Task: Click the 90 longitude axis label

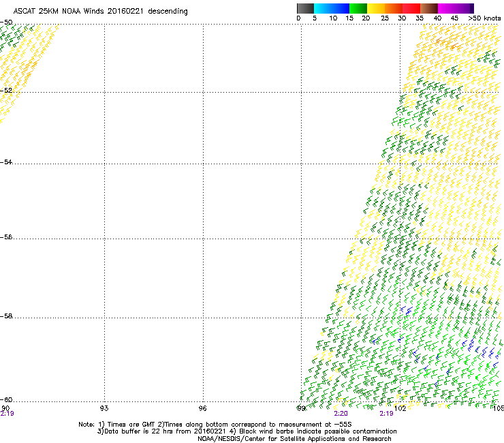Action: 5,408
